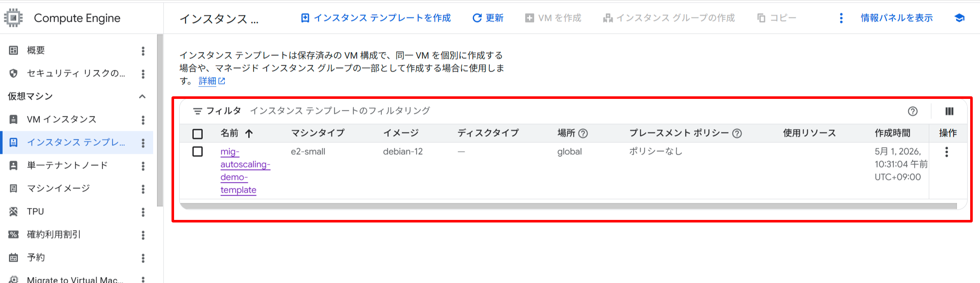Screen dimensions: 980x283
Task: Sort by 名前 column
Action: click(x=237, y=133)
